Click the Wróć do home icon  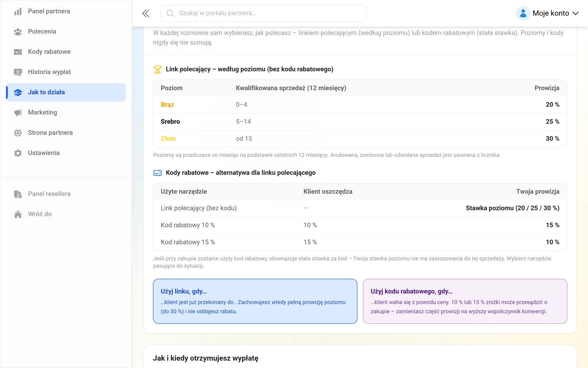(x=18, y=214)
